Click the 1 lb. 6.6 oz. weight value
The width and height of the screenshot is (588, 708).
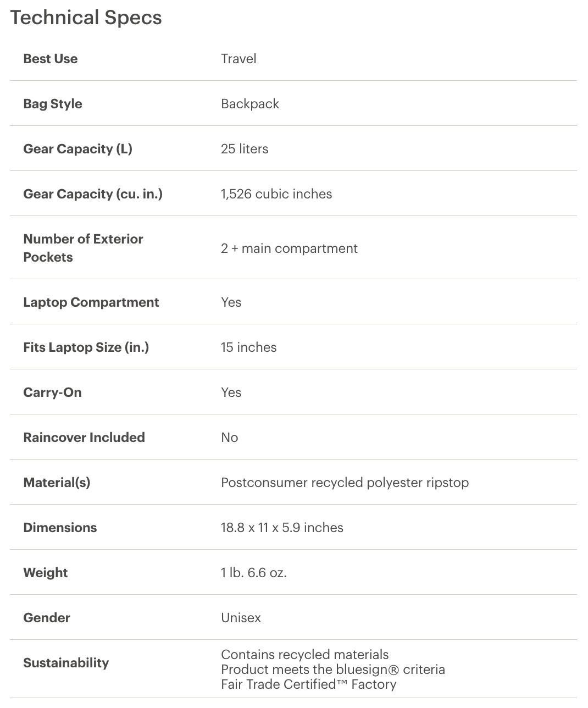pos(254,573)
